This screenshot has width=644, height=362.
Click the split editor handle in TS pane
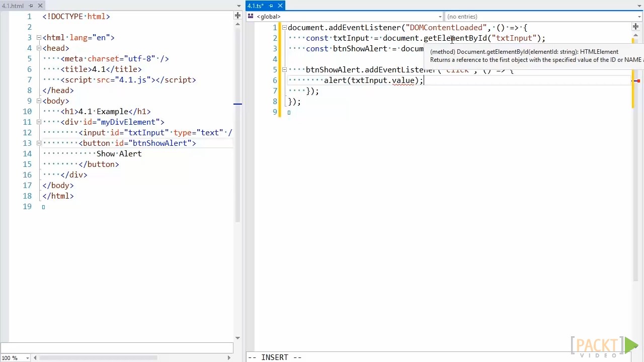[636, 27]
